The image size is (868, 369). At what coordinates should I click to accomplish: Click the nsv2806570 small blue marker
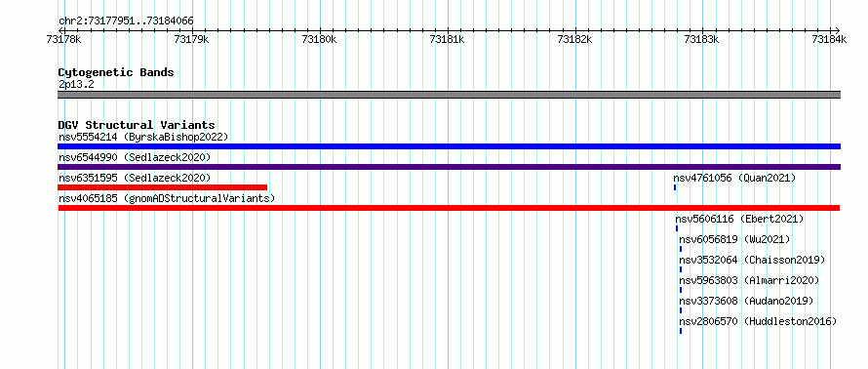681,331
